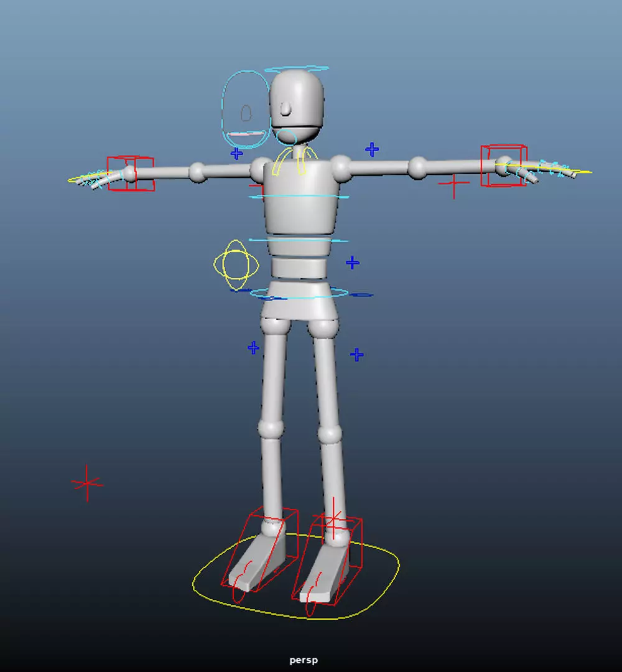This screenshot has height=672, width=622.
Task: Select the yellow three-ring sphere control beside the waist
Action: 236,265
